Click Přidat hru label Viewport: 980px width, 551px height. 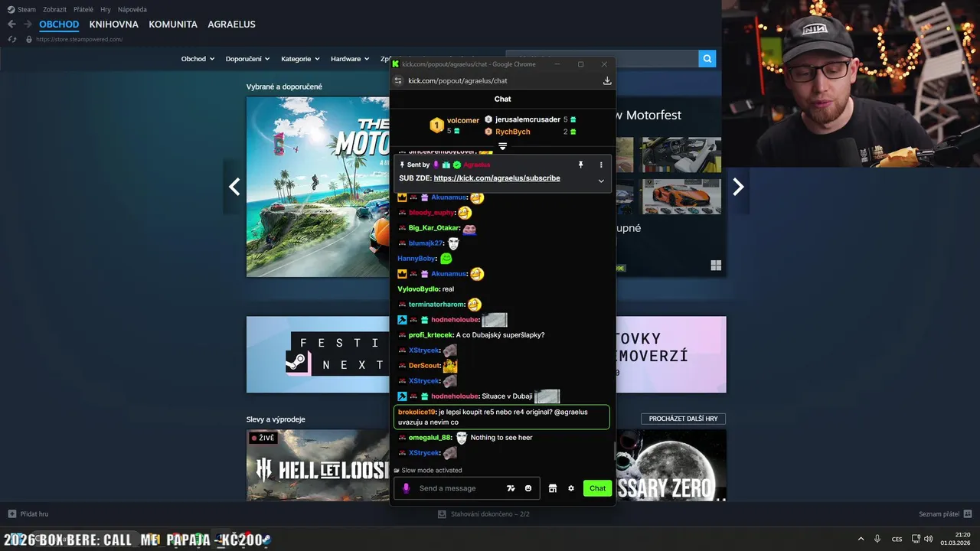(x=34, y=514)
